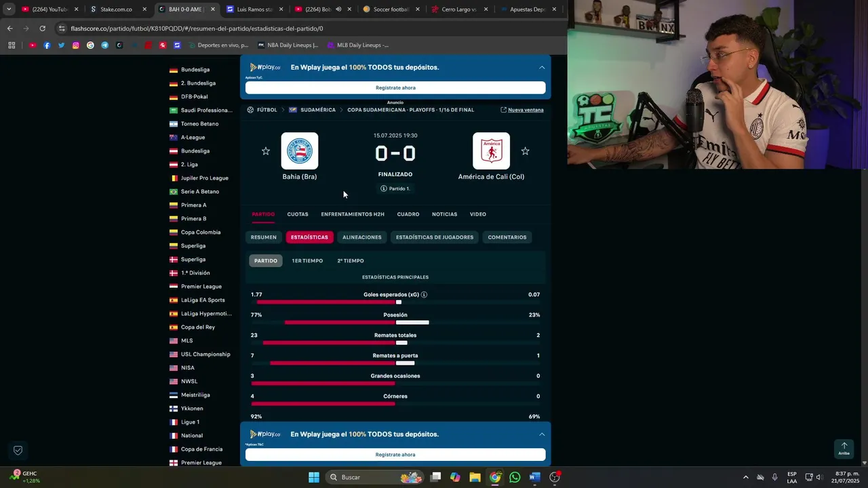
Task: Collapse the bottom Wplay ad banner
Action: coord(542,434)
